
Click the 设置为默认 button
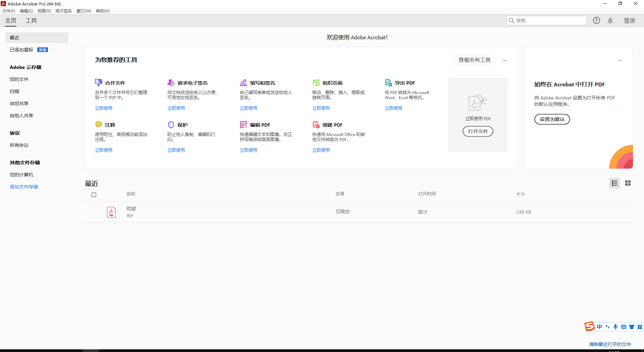[x=552, y=119]
